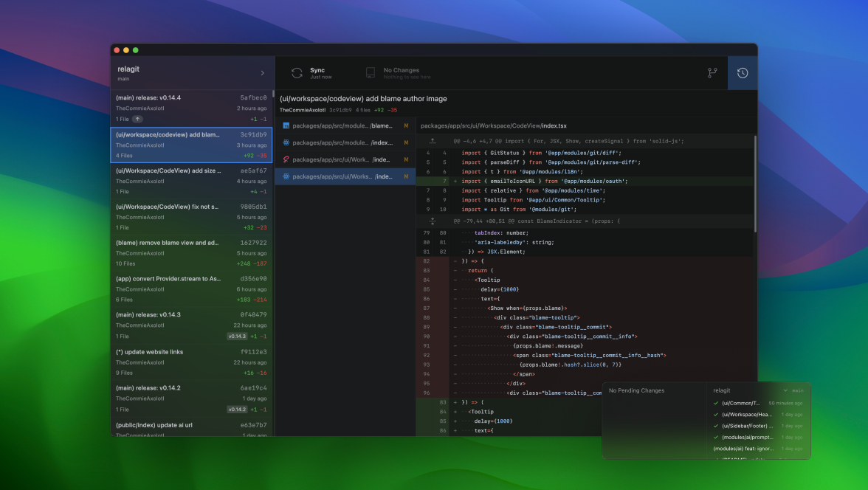868x490 pixels.
Task: Open the main branch dropdown in the widget
Action: coord(793,390)
